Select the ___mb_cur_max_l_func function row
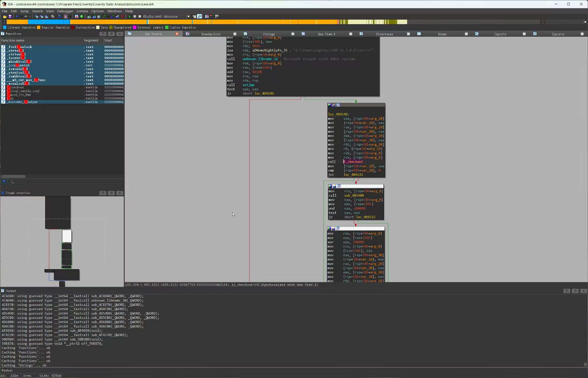This screenshot has width=588, height=378. 62,80
